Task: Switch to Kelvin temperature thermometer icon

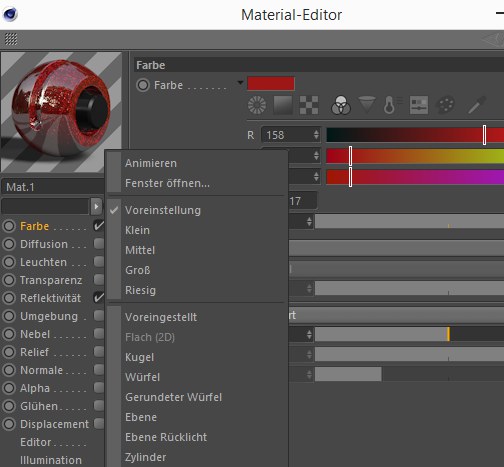Action: click(392, 105)
